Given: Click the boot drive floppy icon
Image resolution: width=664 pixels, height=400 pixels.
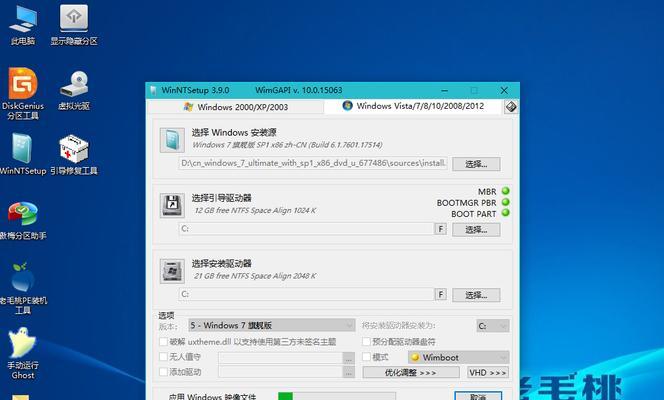Looking at the screenshot, I should (172, 205).
